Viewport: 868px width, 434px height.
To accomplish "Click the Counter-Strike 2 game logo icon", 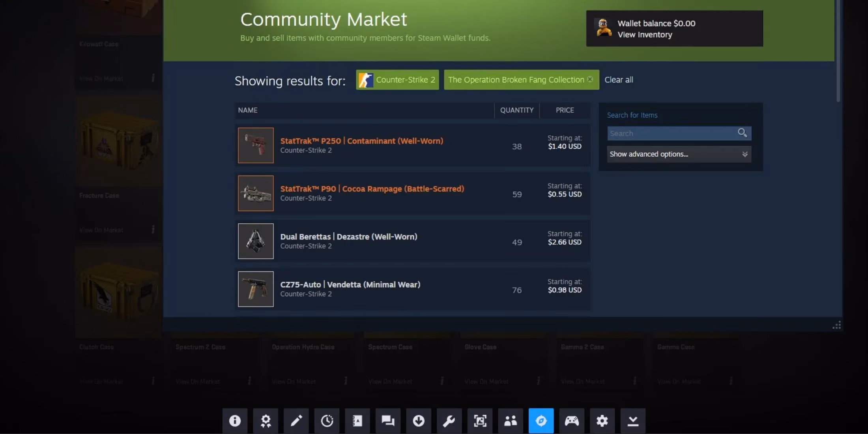I will [x=365, y=80].
